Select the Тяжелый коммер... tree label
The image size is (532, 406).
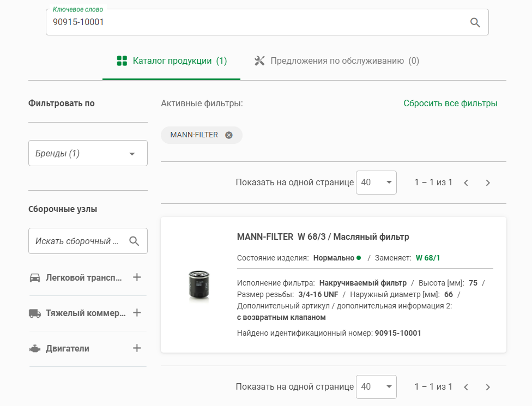click(x=86, y=313)
